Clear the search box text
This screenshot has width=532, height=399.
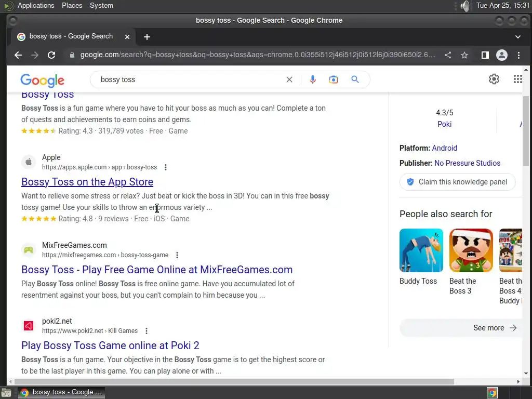click(289, 79)
